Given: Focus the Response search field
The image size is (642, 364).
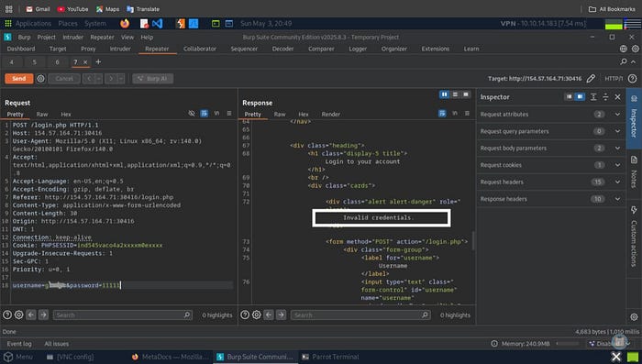Looking at the screenshot, I should (x=360, y=314).
